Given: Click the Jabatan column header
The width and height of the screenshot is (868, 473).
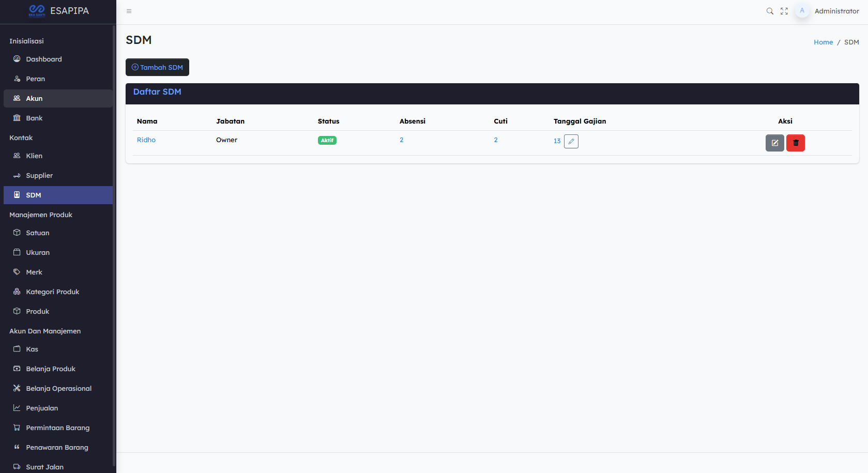Looking at the screenshot, I should coord(231,121).
